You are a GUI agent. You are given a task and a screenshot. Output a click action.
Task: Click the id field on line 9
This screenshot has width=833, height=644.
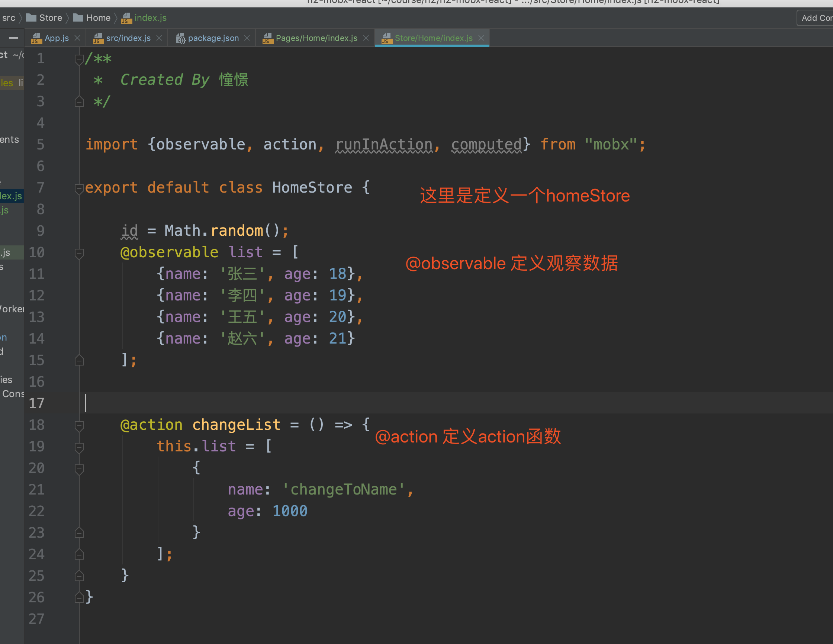tap(129, 231)
